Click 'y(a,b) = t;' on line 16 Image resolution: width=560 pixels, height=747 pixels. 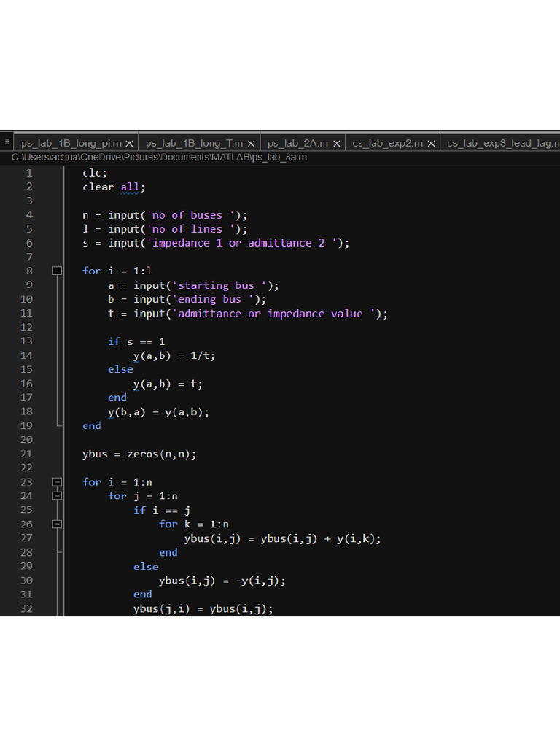168,384
